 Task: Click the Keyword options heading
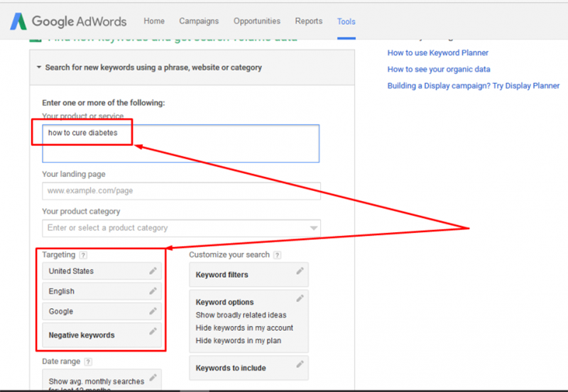click(x=224, y=302)
